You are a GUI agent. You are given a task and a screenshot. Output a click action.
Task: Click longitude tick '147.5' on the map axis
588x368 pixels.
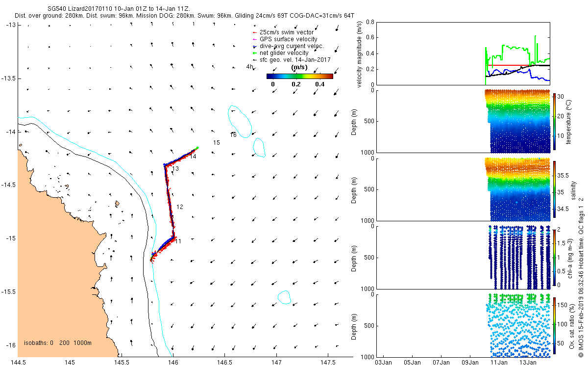(328, 362)
